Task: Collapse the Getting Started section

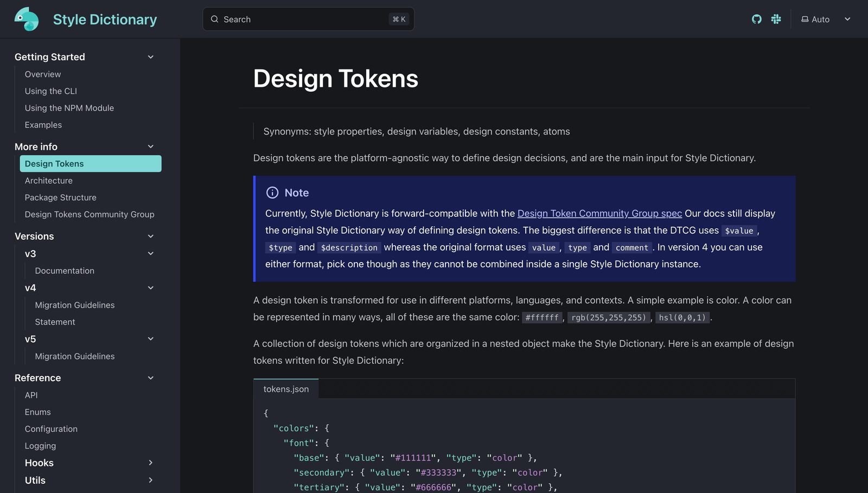Action: (x=151, y=57)
